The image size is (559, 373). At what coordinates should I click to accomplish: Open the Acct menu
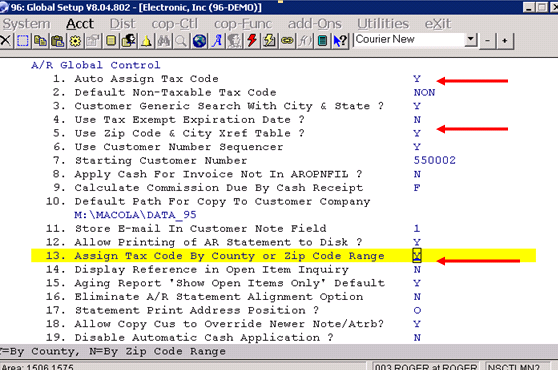tap(80, 24)
